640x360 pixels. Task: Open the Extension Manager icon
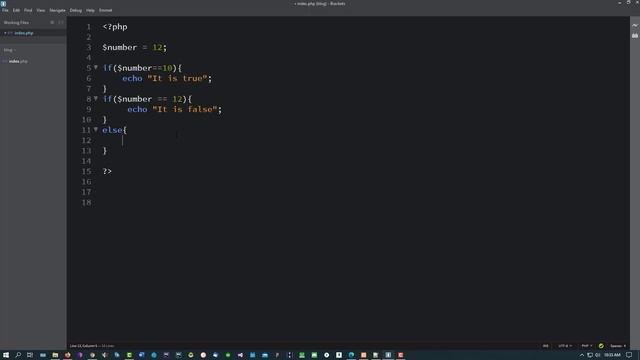(x=635, y=36)
